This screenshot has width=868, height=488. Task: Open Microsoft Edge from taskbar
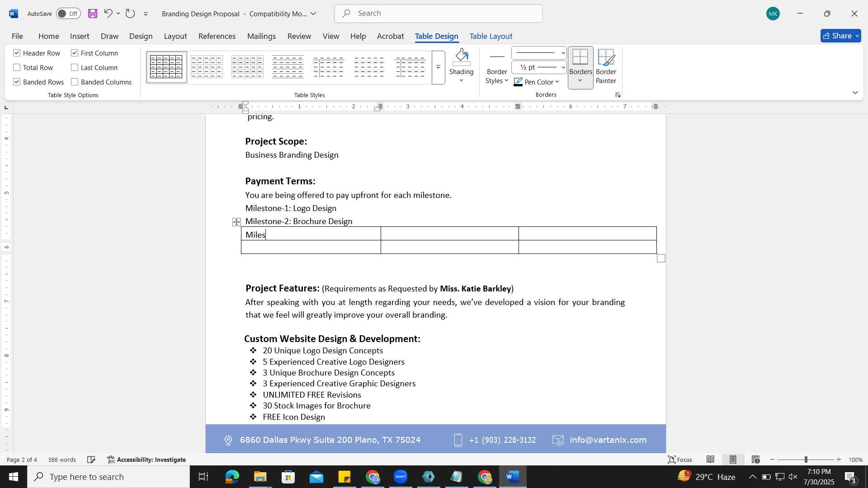(232, 477)
